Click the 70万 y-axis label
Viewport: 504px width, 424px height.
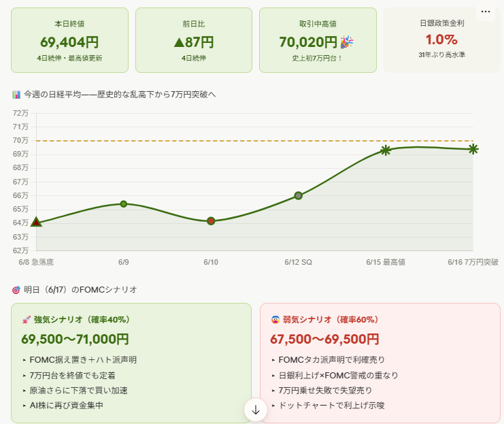coord(20,141)
